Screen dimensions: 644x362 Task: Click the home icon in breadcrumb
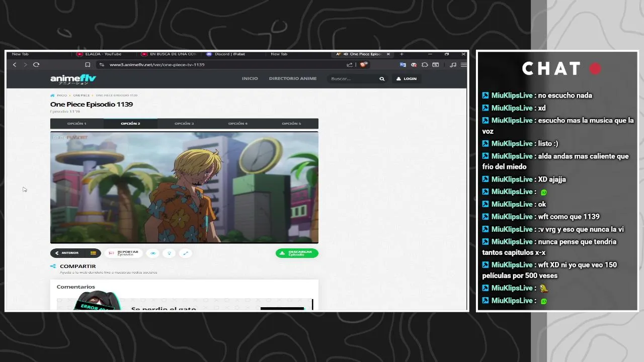click(x=52, y=95)
